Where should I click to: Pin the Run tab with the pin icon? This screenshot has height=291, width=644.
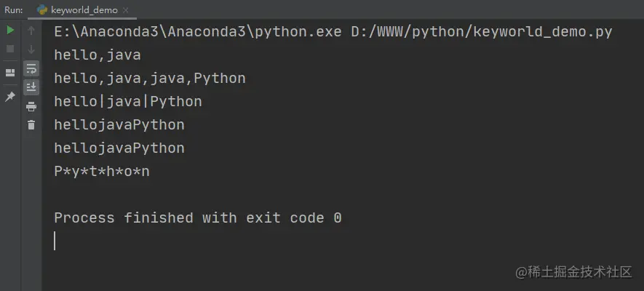coord(10,97)
